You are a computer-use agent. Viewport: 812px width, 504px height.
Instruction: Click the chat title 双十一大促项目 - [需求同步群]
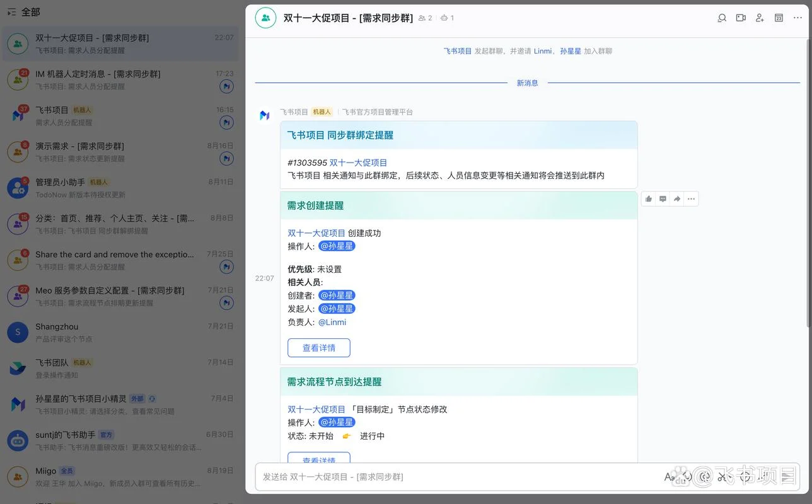pyautogui.click(x=348, y=18)
